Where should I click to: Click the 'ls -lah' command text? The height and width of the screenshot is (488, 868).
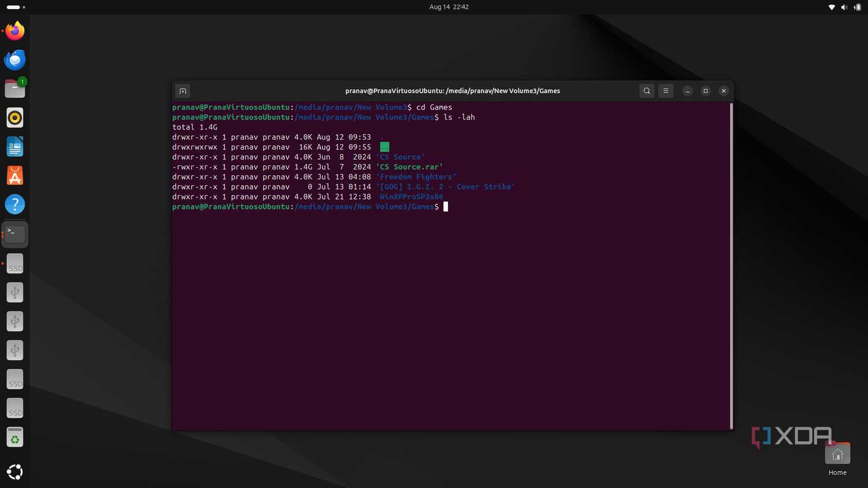click(x=459, y=117)
